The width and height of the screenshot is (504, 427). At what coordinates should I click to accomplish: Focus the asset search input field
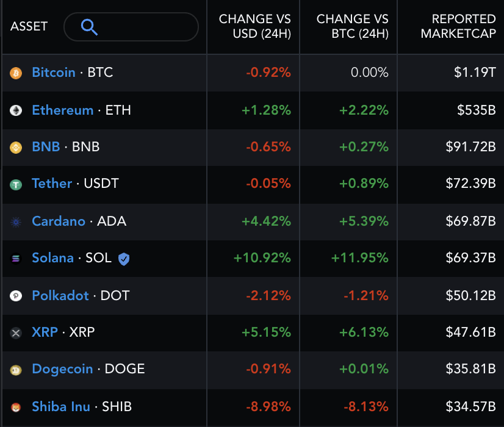tap(131, 27)
